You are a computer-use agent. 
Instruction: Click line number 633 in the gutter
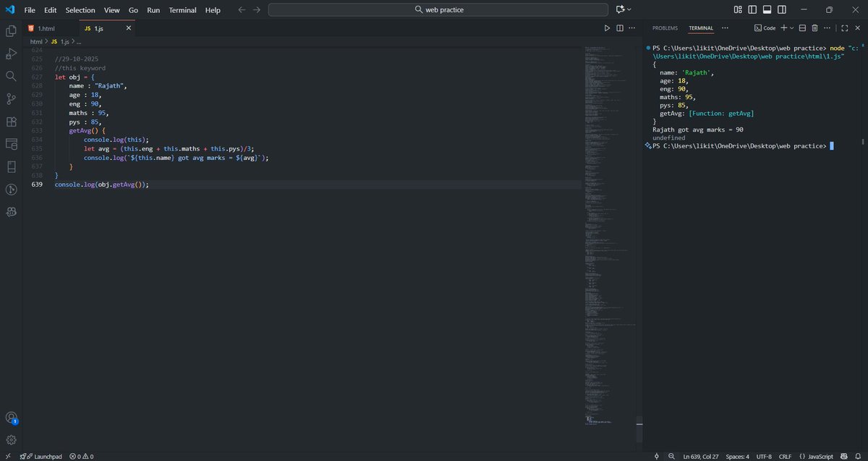[x=36, y=131]
